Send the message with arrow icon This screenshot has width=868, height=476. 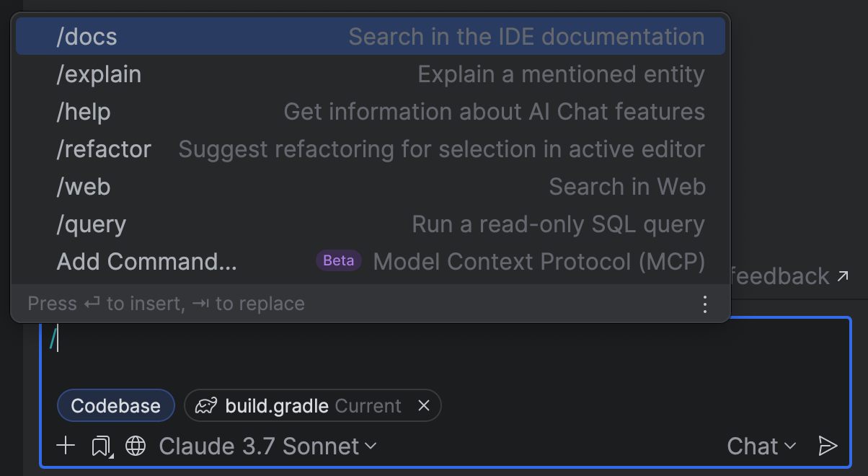(x=828, y=446)
